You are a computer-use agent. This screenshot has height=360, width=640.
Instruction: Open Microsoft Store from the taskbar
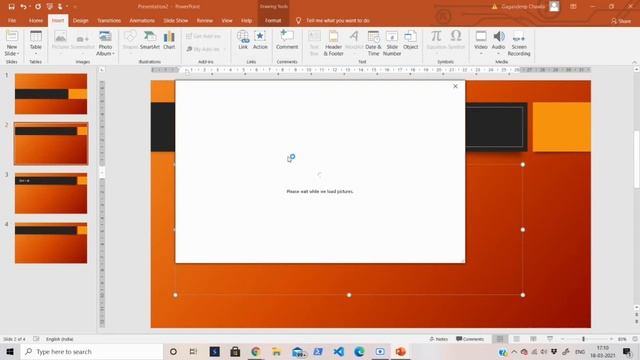tap(235, 351)
